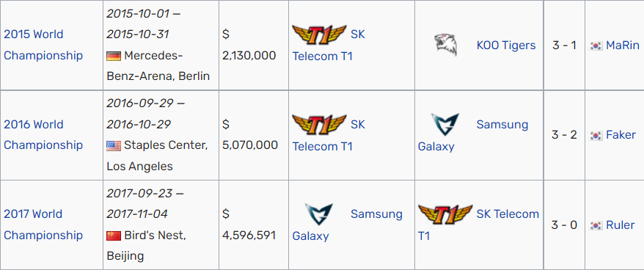
Task: Open the 2016 World Championship link
Action: tap(43, 135)
